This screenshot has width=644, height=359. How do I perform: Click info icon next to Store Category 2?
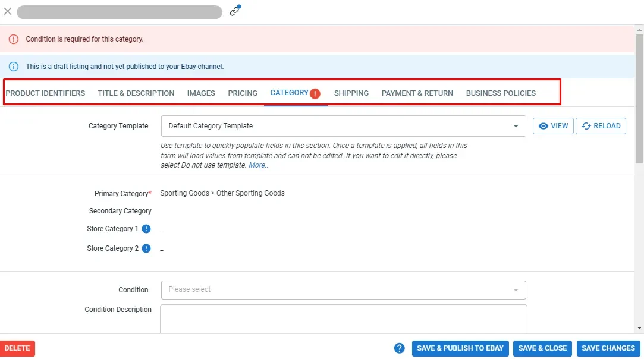(146, 248)
